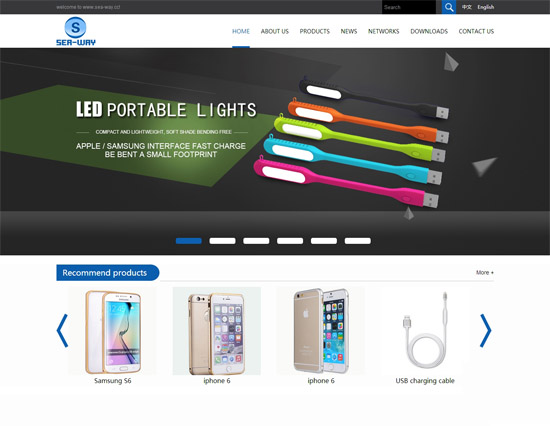
Task: Open the ABOUT US menu item
Action: [275, 31]
